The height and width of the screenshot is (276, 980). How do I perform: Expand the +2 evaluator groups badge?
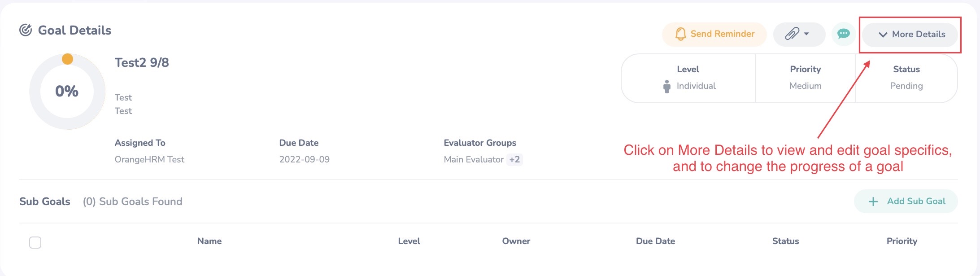514,159
